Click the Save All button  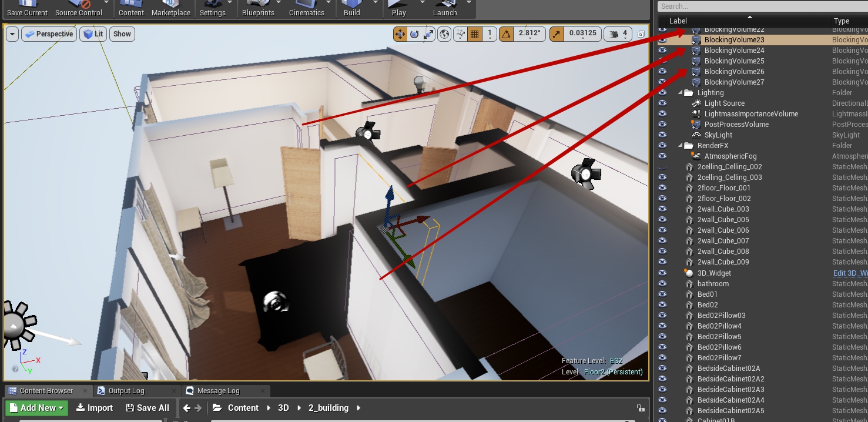148,408
